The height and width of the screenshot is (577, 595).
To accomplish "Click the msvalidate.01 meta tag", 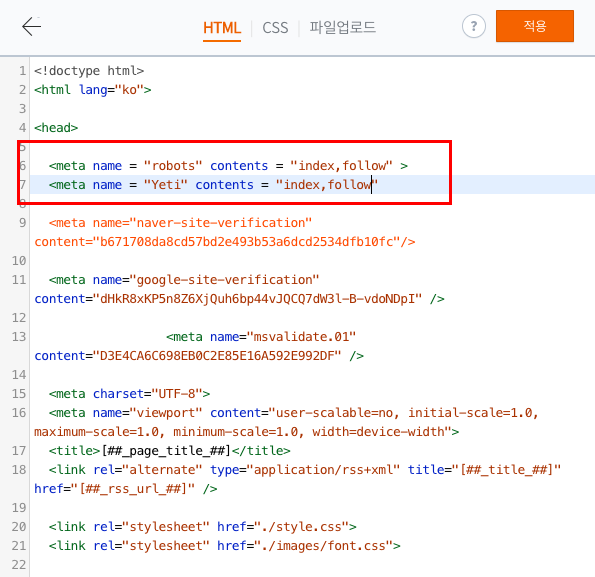I will (261, 337).
